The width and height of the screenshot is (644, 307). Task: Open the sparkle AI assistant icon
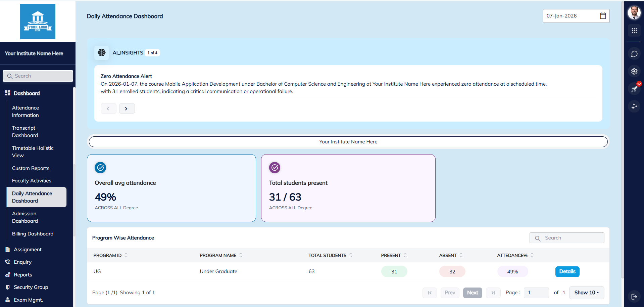[634, 106]
